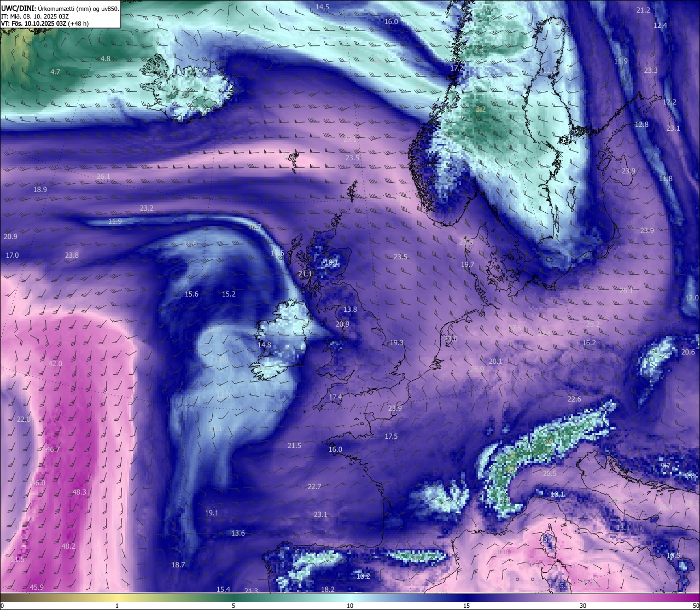This screenshot has height=610, width=700.
Task: Click the 14.5 value at top of map
Action: (323, 7)
